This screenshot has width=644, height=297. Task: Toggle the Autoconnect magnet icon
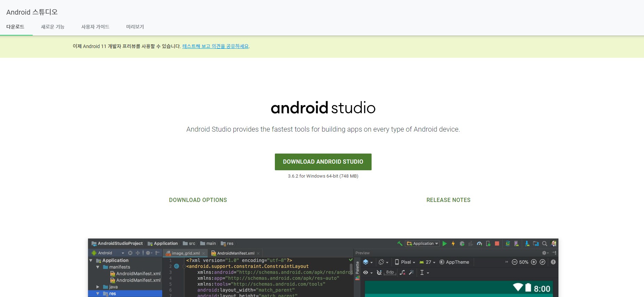[379, 273]
